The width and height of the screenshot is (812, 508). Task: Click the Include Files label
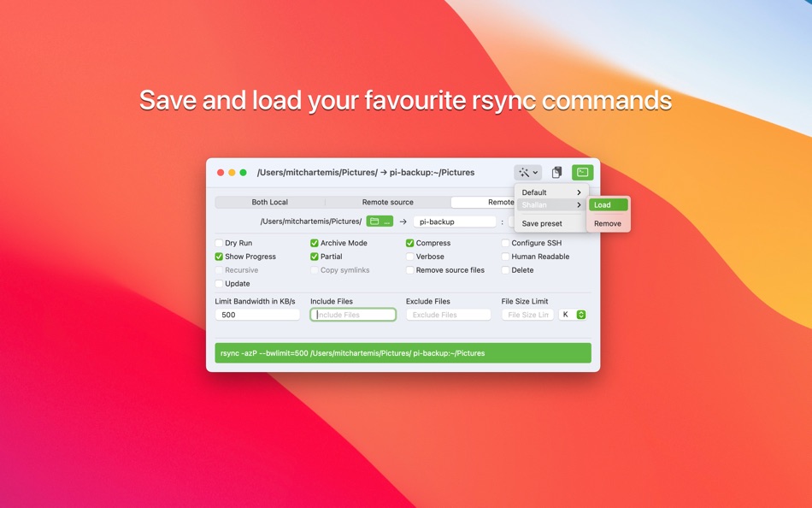click(x=332, y=301)
